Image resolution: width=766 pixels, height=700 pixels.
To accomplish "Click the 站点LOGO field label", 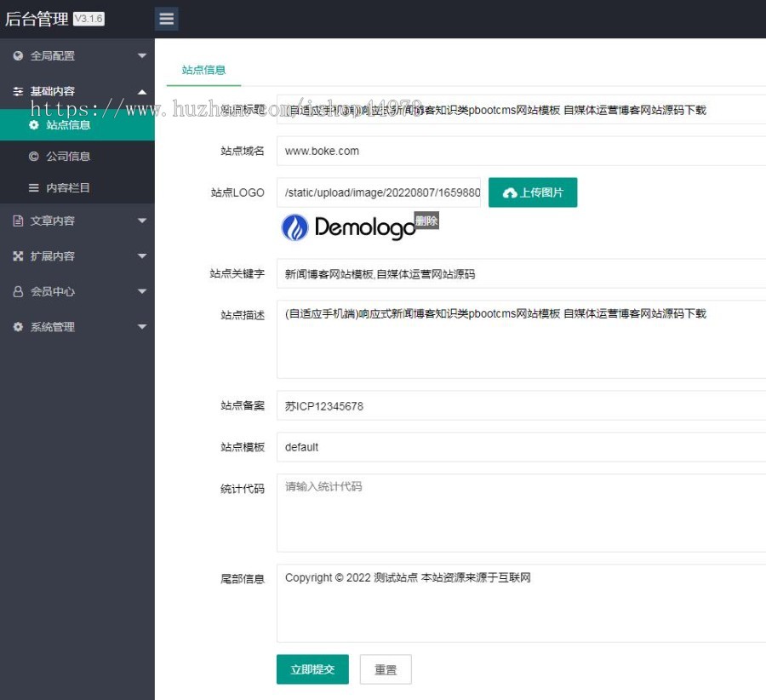I will tap(237, 192).
